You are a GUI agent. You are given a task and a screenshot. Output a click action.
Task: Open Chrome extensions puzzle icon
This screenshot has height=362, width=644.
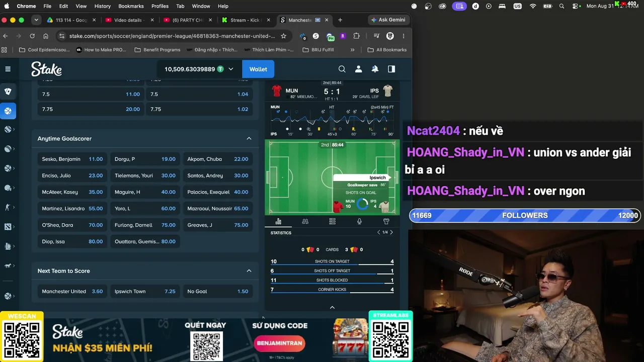[357, 36]
